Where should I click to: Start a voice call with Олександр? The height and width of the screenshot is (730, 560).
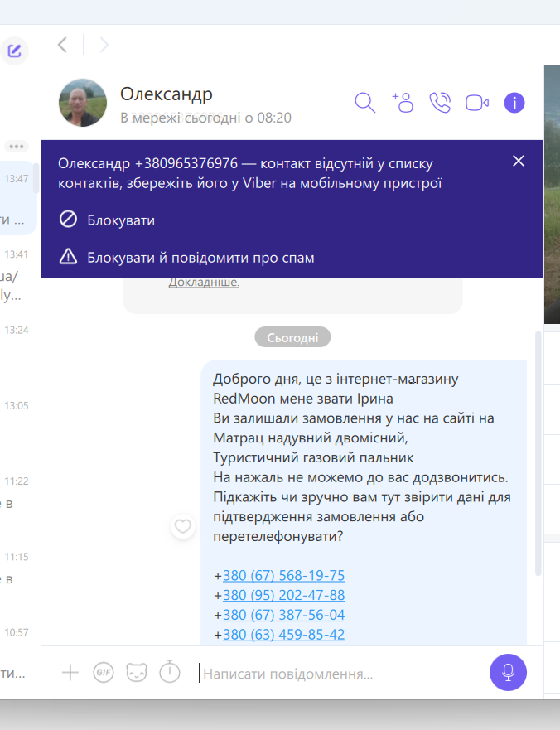pos(440,103)
